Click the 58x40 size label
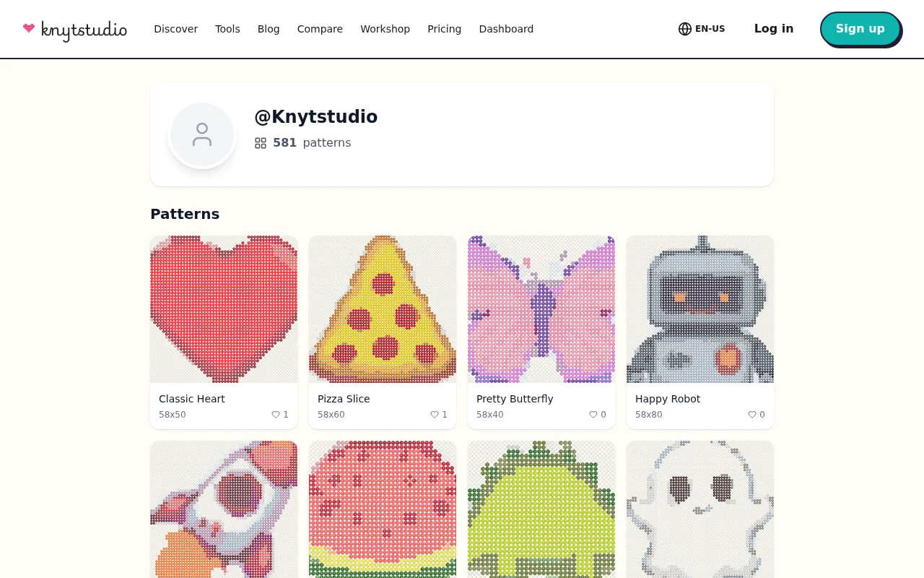This screenshot has height=578, width=924. click(x=490, y=415)
